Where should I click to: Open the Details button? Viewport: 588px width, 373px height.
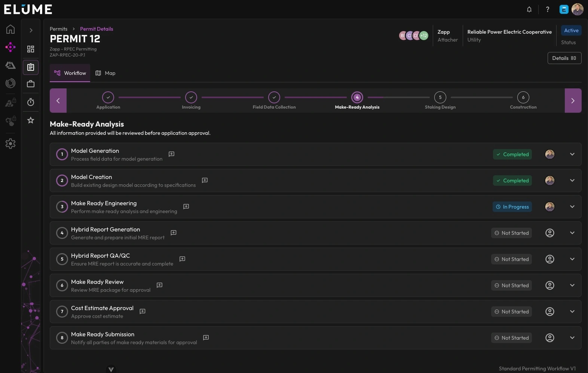pos(564,58)
